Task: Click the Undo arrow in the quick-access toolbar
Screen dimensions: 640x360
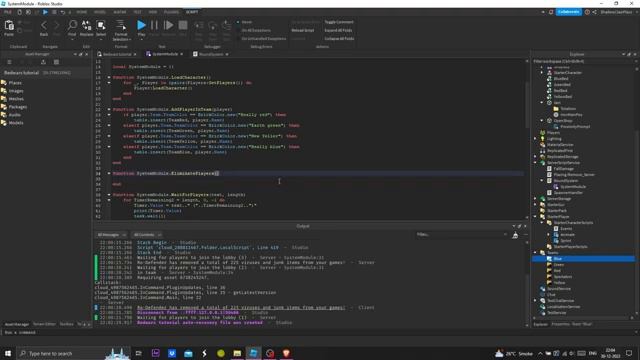Action: point(63,12)
